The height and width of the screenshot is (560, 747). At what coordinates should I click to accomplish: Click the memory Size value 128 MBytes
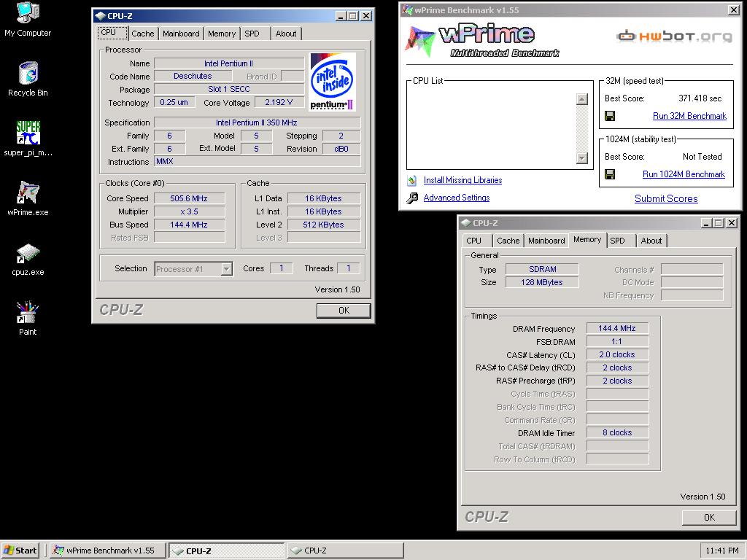coord(542,282)
